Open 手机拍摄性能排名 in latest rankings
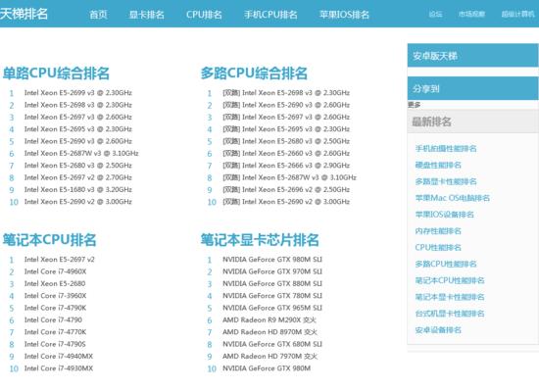This screenshot has height=392, width=539. pos(446,149)
